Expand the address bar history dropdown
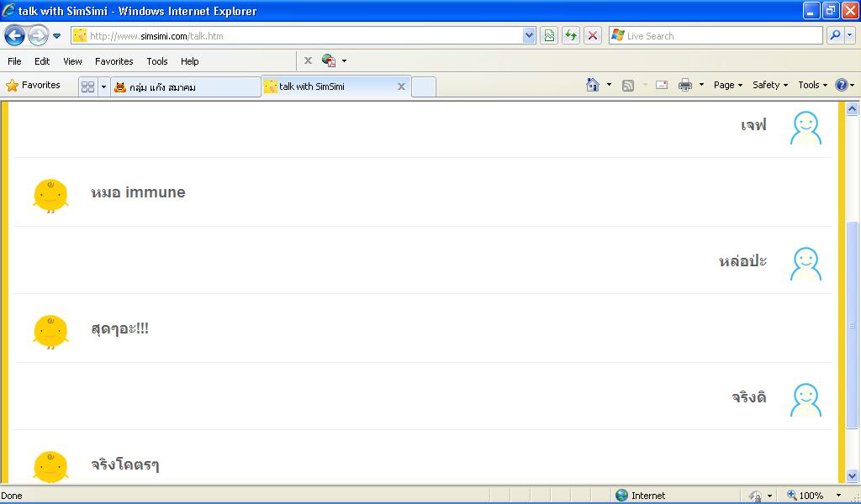Image resolution: width=861 pixels, height=504 pixels. coord(529,36)
